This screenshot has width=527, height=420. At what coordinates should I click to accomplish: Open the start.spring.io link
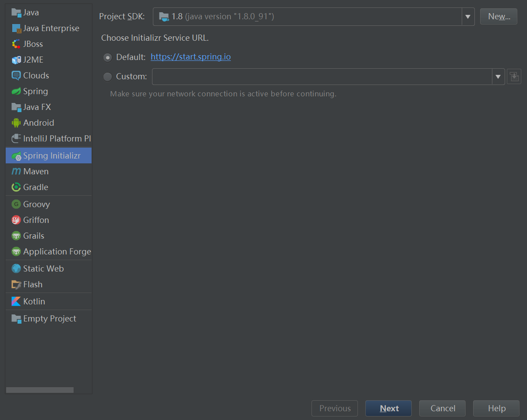(x=191, y=57)
